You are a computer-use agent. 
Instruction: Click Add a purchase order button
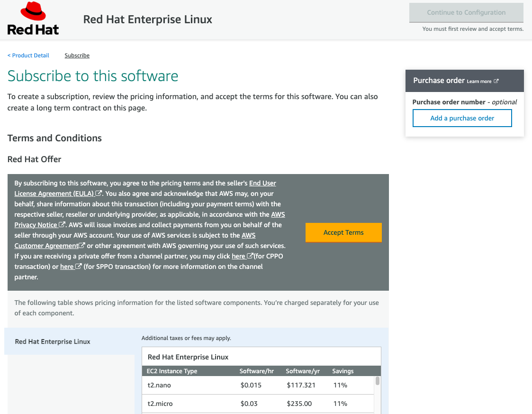click(462, 118)
